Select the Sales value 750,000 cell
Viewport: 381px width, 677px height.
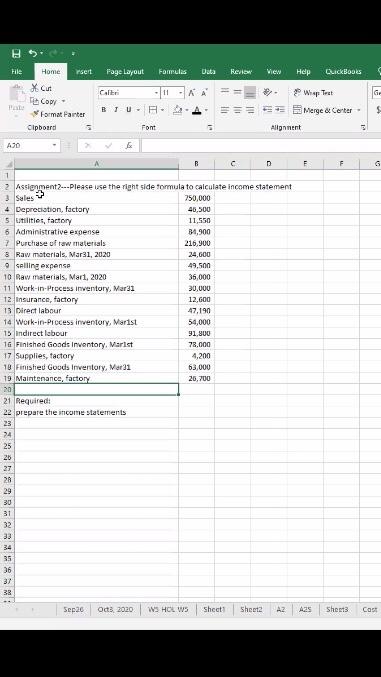tap(197, 198)
